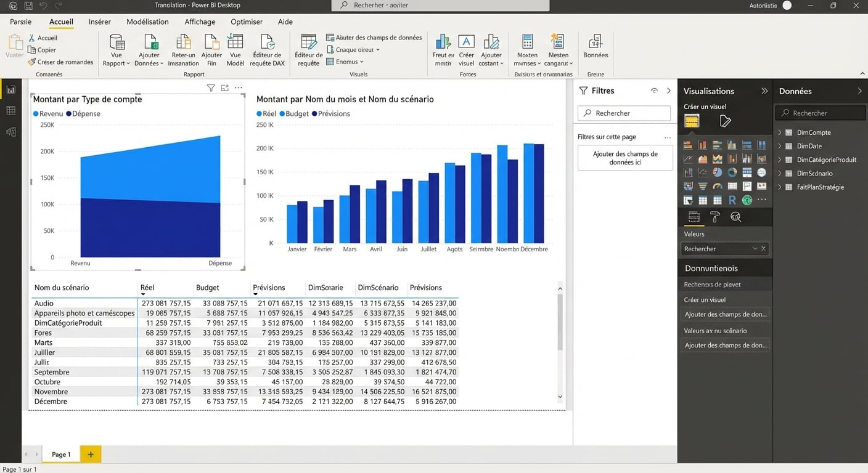Open the Optimiser menu
The height and width of the screenshot is (473, 868).
click(247, 22)
